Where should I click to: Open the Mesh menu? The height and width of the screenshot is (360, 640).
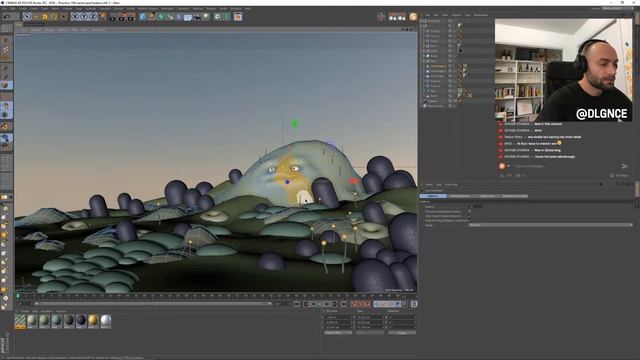point(55,9)
